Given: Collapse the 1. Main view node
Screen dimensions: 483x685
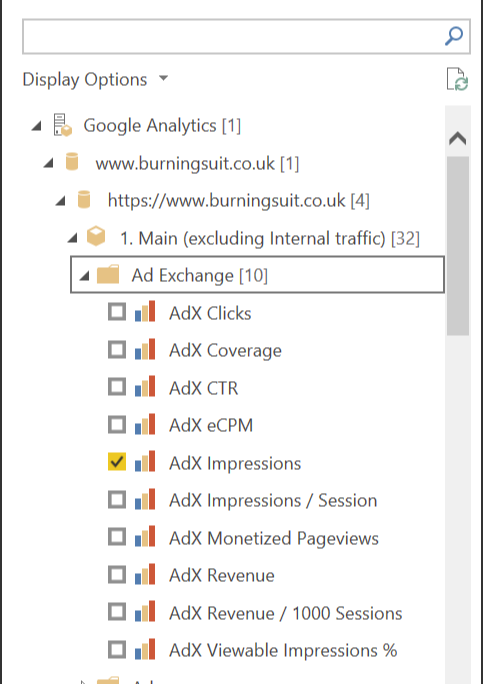Looking at the screenshot, I should click(x=72, y=238).
